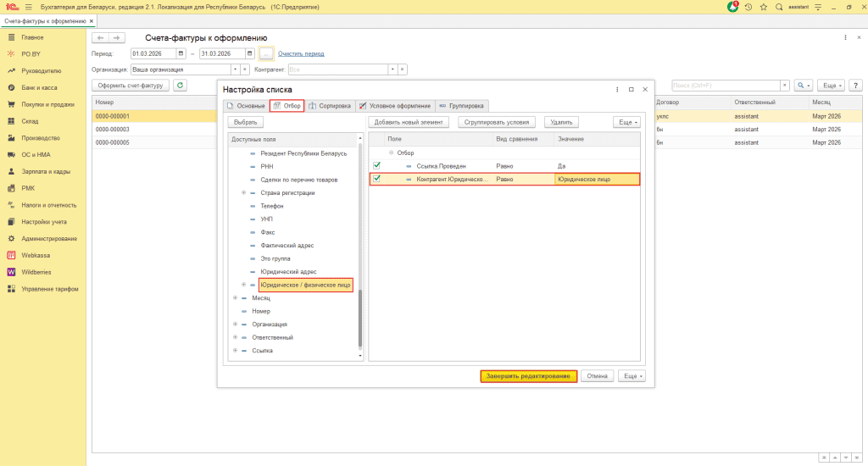Open the Еще dropdown in filter toolbar

(628, 122)
